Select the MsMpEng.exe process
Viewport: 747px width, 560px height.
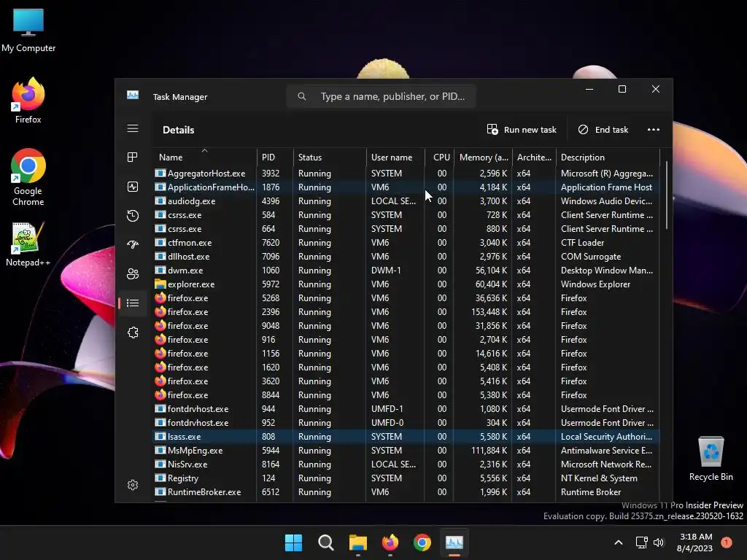tap(406, 450)
